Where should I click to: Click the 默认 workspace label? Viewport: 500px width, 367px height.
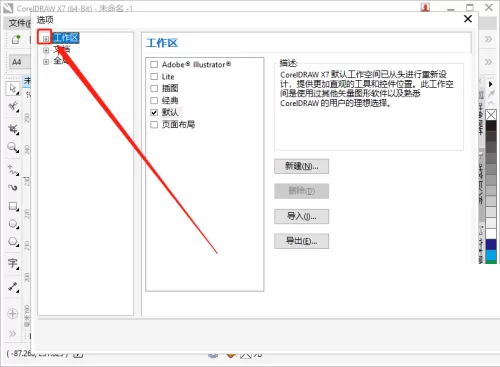coord(170,112)
